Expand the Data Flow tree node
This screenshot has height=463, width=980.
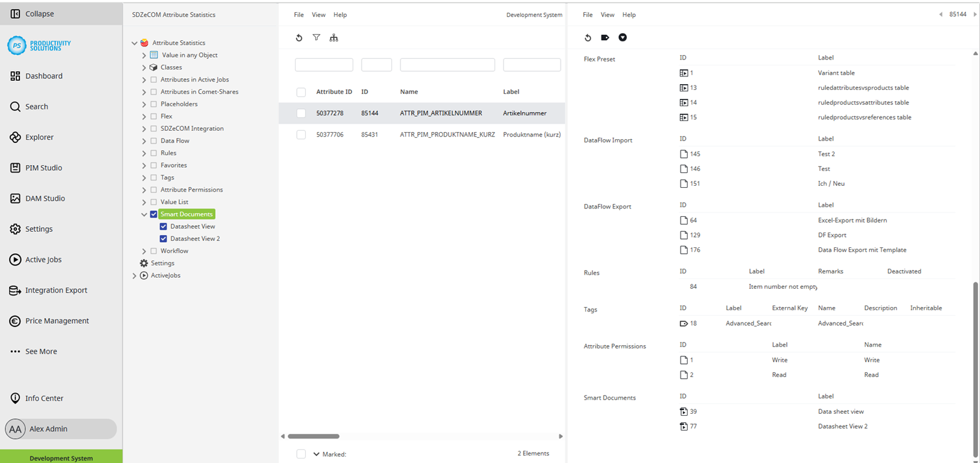click(144, 141)
